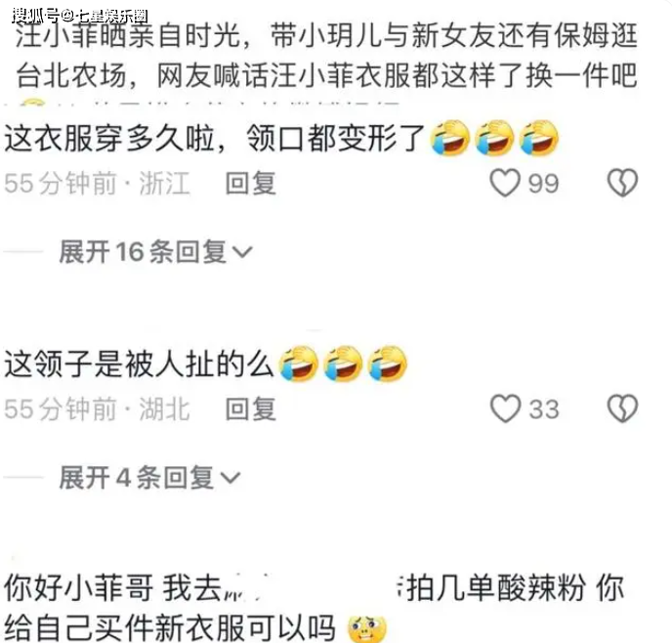This screenshot has height=643, width=672.
Task: Dislike the Zhejiang comment using broken heart
Action: (x=623, y=183)
